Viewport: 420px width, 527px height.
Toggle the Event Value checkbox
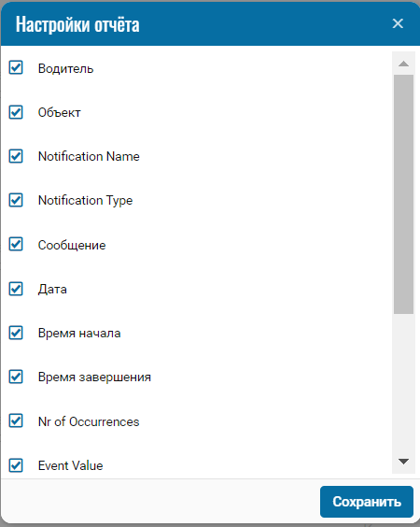[16, 465]
